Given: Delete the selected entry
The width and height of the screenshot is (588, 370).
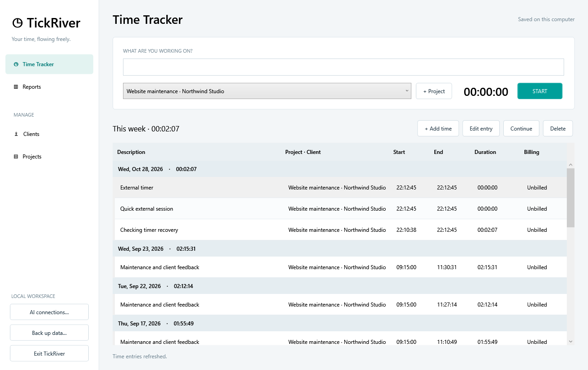Looking at the screenshot, I should (558, 128).
